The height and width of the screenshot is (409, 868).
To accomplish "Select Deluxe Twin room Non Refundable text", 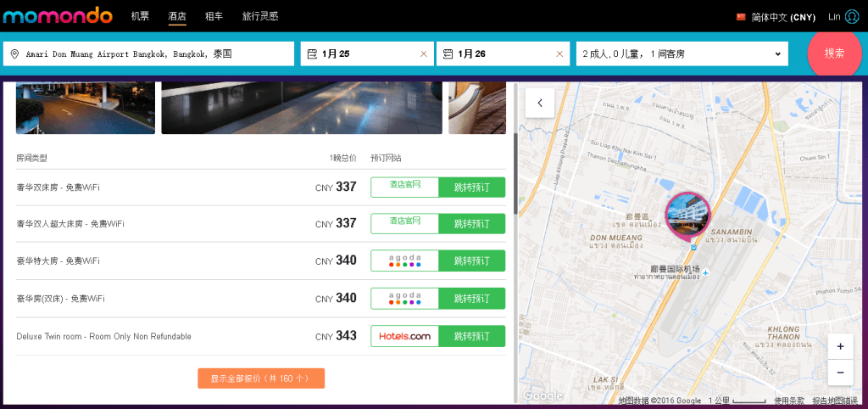I will pyautogui.click(x=104, y=336).
